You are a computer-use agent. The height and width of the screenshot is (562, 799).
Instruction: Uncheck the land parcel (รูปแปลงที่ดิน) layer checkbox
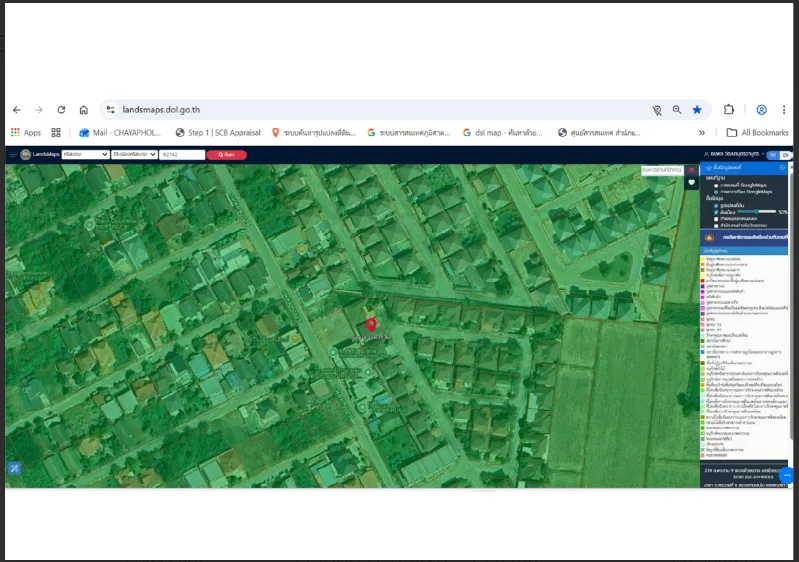point(716,205)
